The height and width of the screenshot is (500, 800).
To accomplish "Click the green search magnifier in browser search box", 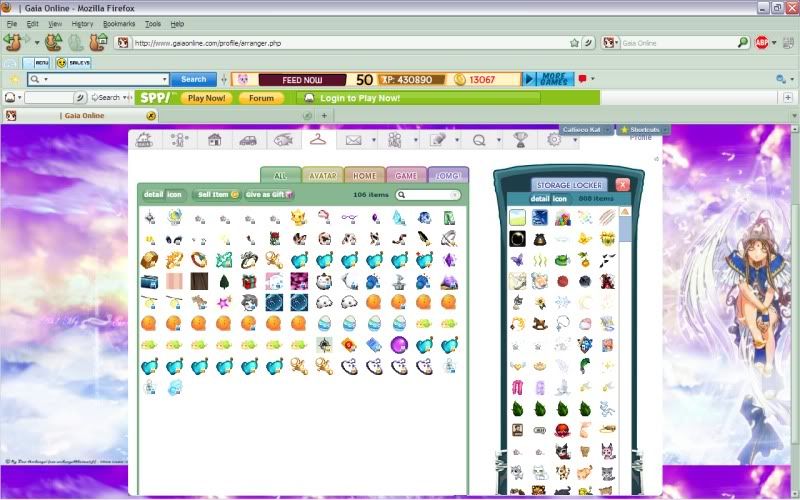I will click(x=743, y=43).
